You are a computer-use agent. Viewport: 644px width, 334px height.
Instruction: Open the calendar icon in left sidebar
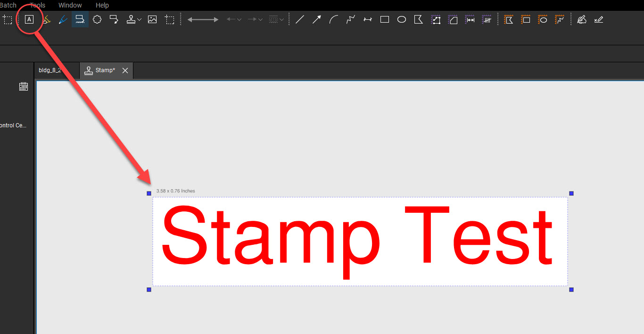(24, 86)
